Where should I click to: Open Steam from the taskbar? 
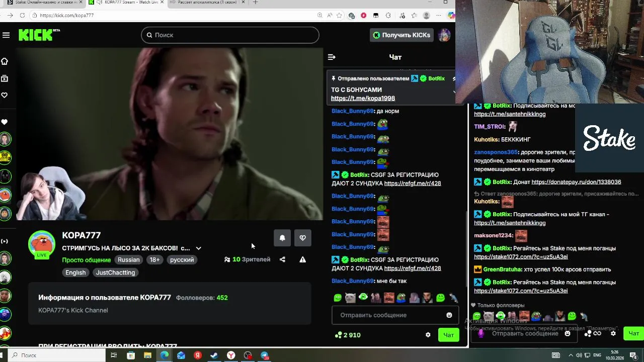pos(214,355)
